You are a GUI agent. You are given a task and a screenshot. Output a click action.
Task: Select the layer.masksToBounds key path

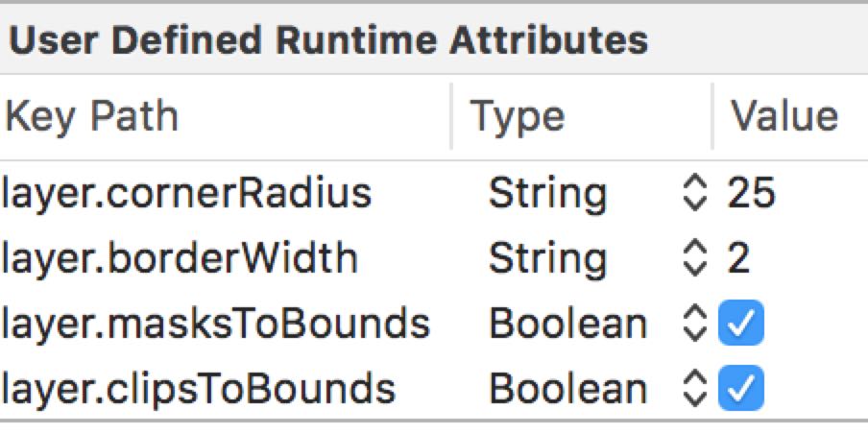(215, 325)
